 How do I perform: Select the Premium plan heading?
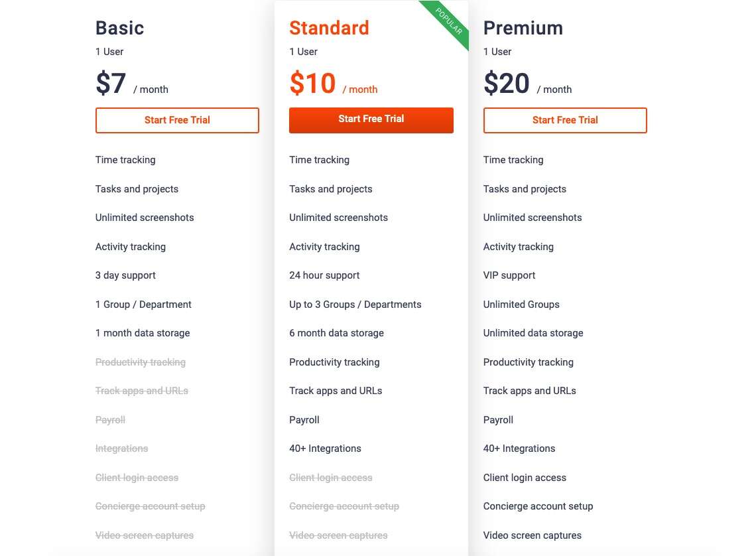pos(523,28)
